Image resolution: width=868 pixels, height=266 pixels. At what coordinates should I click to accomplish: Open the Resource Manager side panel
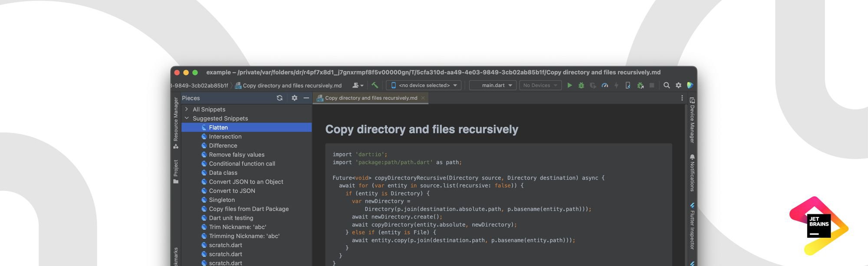[176, 123]
